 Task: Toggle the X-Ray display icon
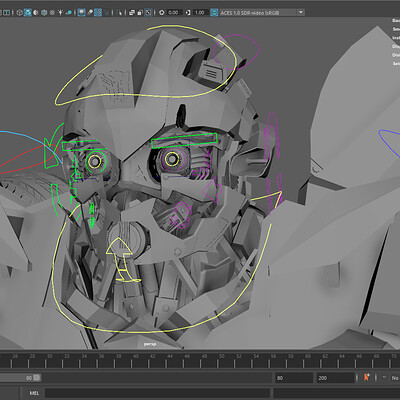132,13
